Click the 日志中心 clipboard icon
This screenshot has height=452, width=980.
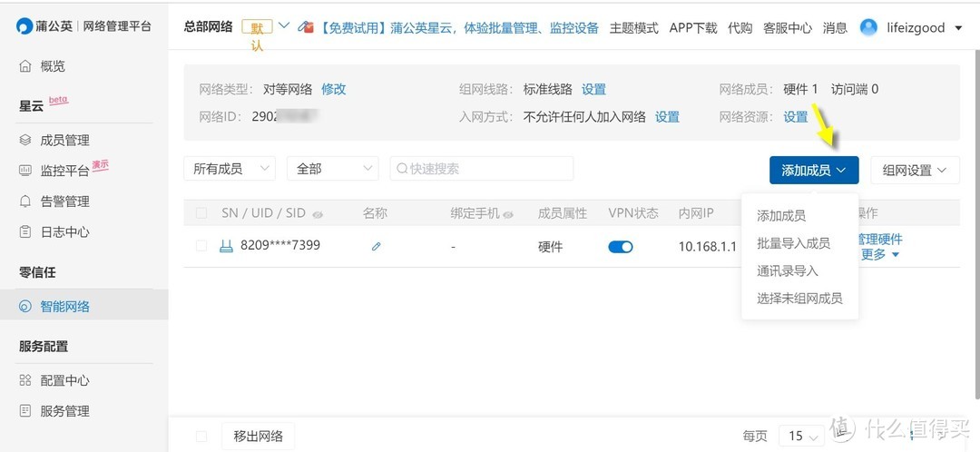tap(25, 232)
